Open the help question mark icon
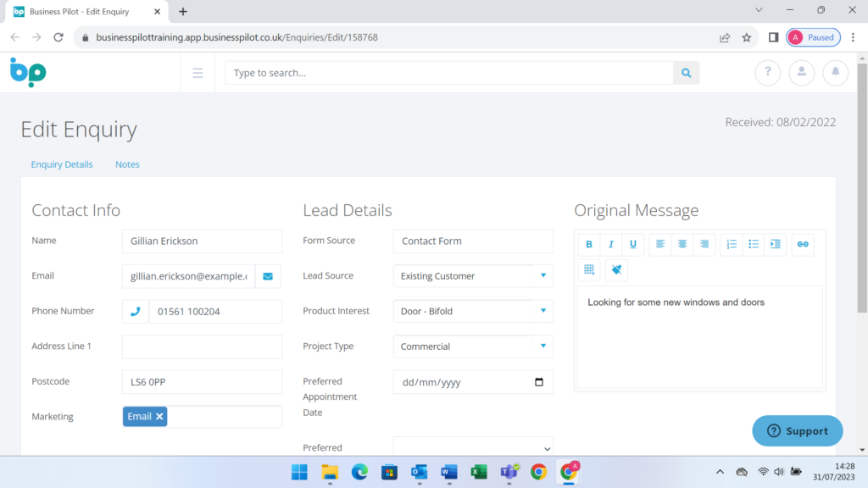 point(768,73)
